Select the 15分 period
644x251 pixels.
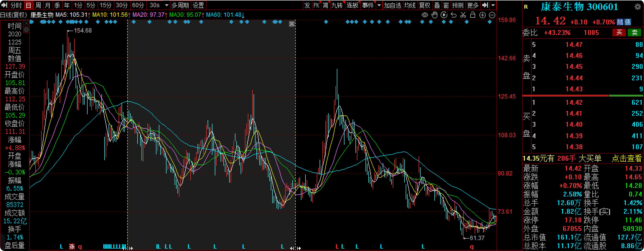pos(106,5)
